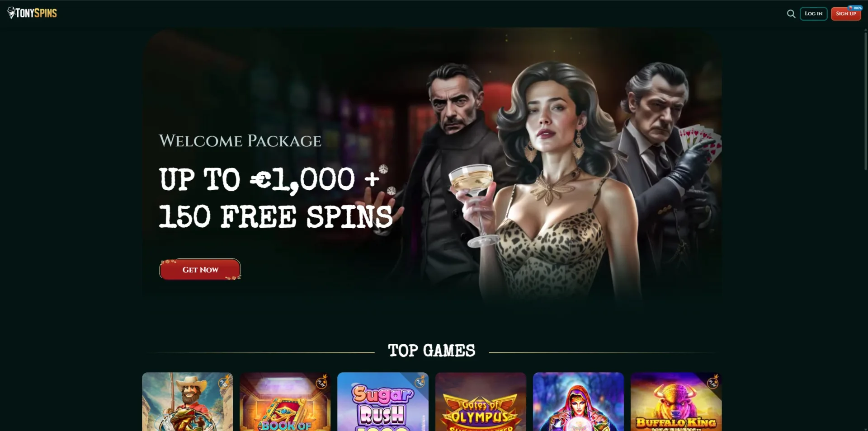Click the red Sign Up button

tap(846, 14)
